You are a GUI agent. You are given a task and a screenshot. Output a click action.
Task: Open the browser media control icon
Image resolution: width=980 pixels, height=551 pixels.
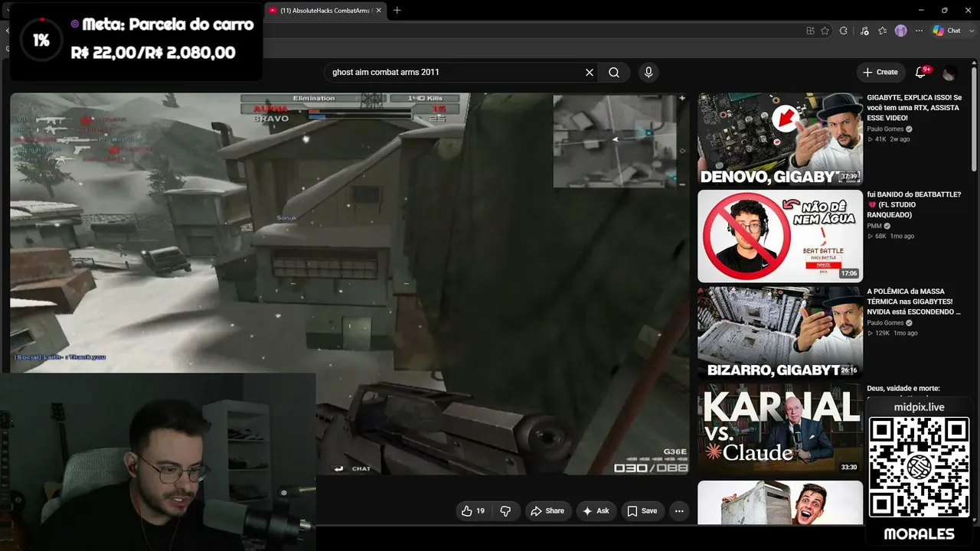pyautogui.click(x=864, y=31)
